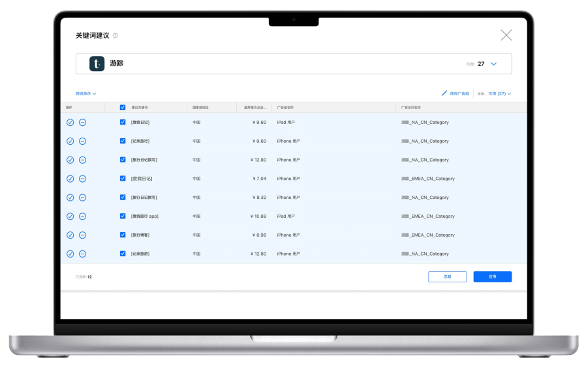588x373 pixels.
Task: Uncheck the 旅行博客 keyword checkbox
Action: click(x=123, y=235)
